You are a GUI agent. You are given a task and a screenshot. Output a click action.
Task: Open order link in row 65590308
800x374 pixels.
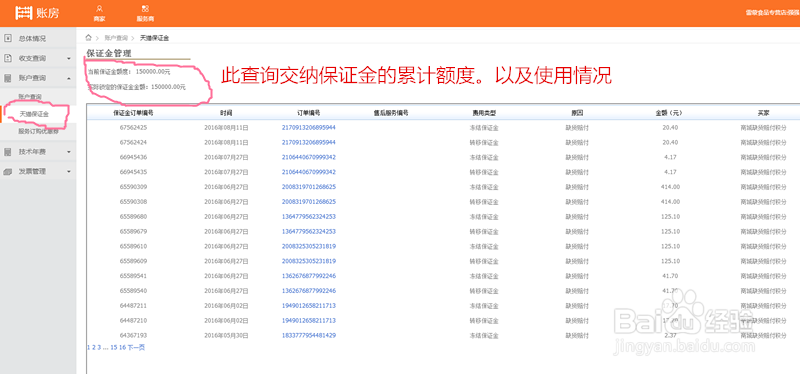pyautogui.click(x=309, y=202)
